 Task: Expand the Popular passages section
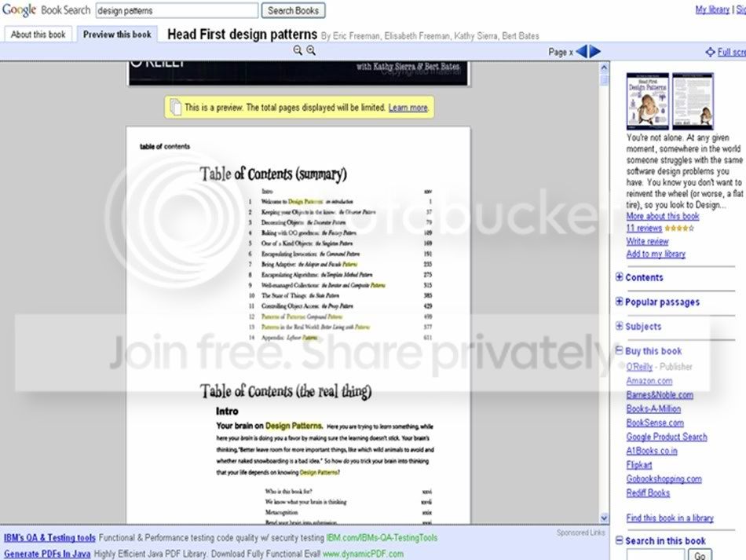(x=619, y=301)
